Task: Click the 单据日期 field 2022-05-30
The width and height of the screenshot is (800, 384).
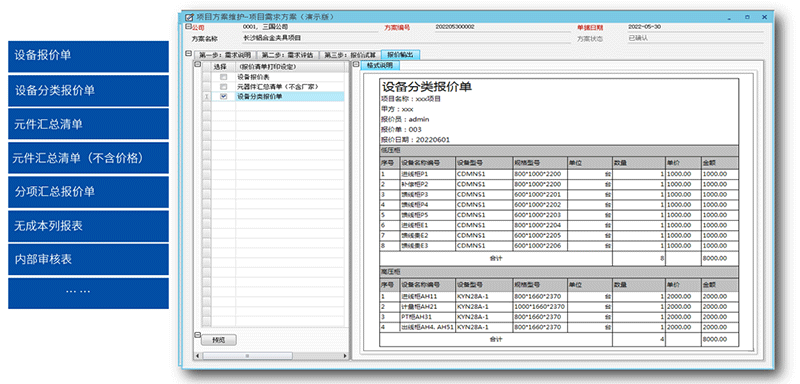Action: pos(695,27)
